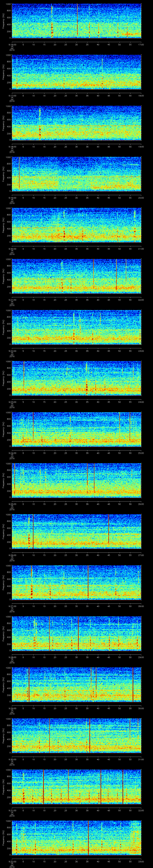Pick the spectrogram panel starting at 9:19:00
Viewport: 153px width, 868px height.
coord(76,174)
